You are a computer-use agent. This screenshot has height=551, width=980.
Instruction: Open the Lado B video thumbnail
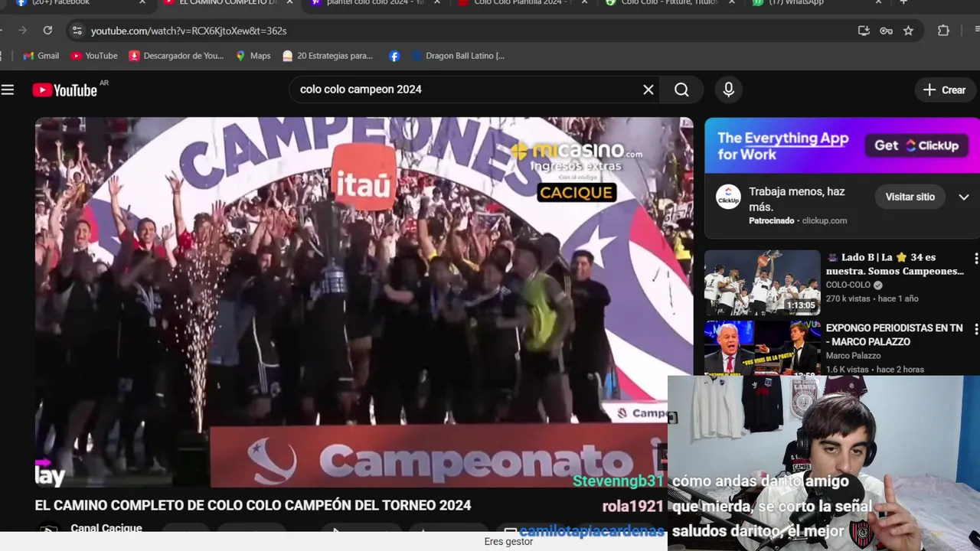(x=762, y=282)
